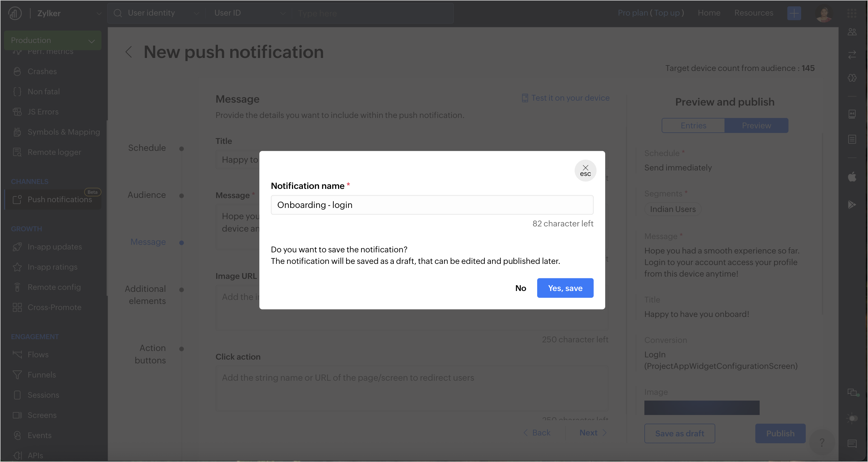Jump to Additional elements step
868x462 pixels.
[145, 295]
